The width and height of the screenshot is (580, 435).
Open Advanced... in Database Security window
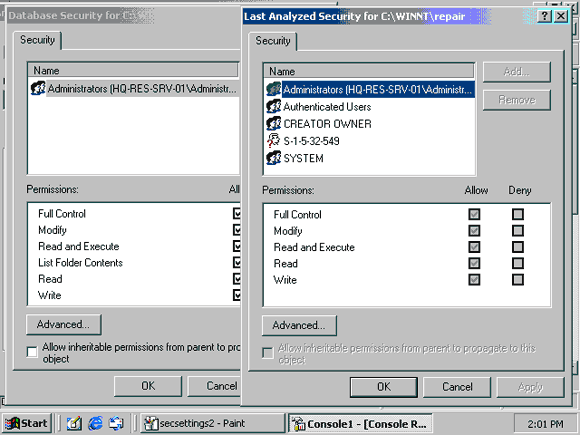[x=64, y=324]
